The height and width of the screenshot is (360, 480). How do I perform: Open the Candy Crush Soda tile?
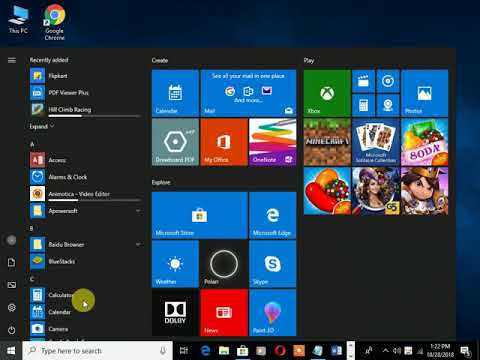(x=425, y=142)
